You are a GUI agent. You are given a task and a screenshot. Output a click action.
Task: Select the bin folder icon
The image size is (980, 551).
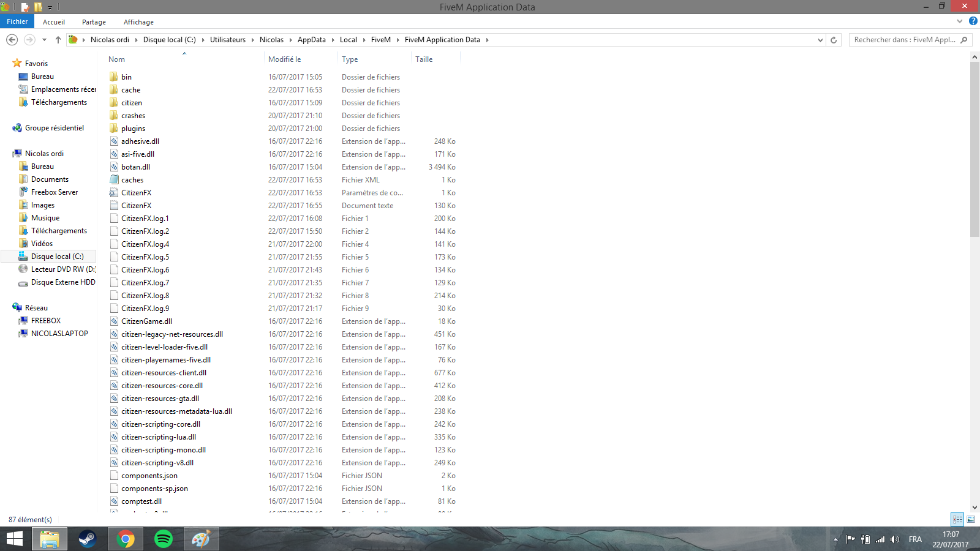tap(114, 77)
